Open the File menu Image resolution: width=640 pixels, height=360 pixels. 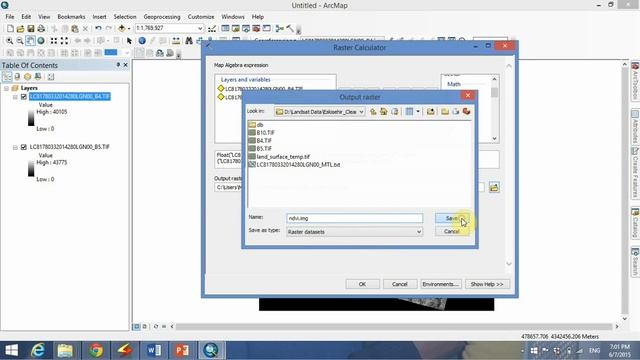point(10,17)
